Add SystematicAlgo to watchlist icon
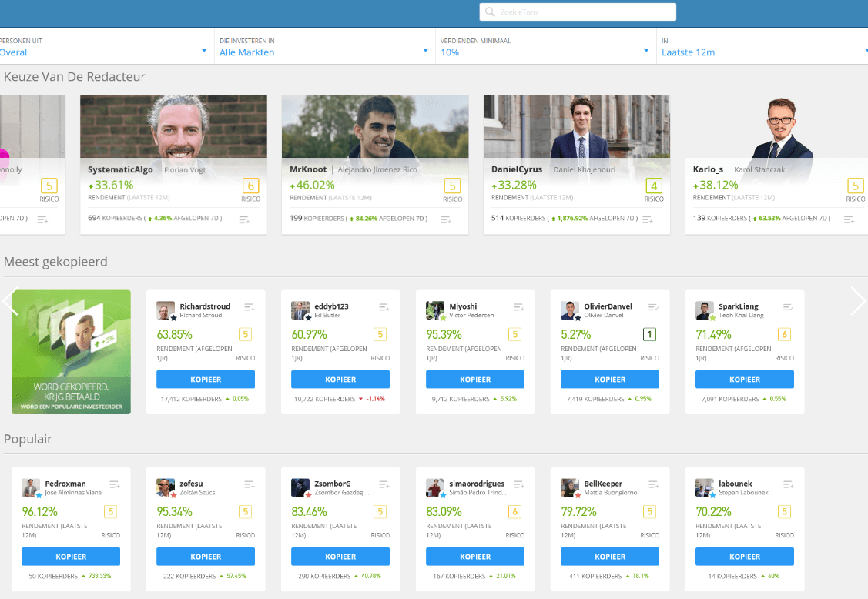The height and width of the screenshot is (599, 868). point(244,219)
